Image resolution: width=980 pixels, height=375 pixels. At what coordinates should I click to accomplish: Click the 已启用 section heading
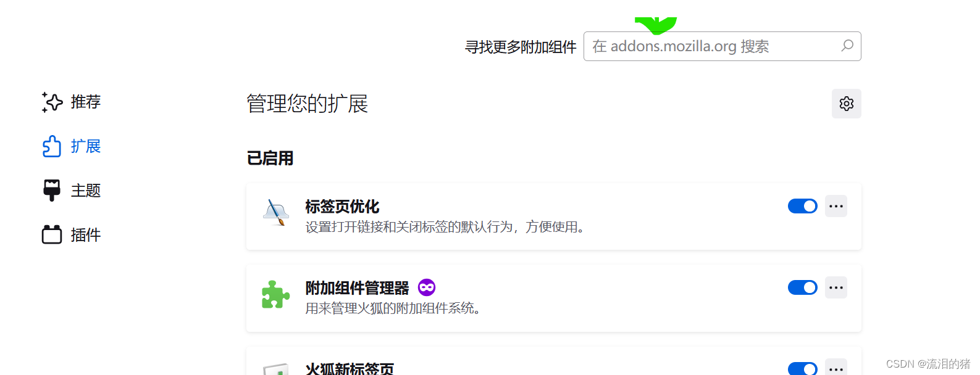click(270, 159)
